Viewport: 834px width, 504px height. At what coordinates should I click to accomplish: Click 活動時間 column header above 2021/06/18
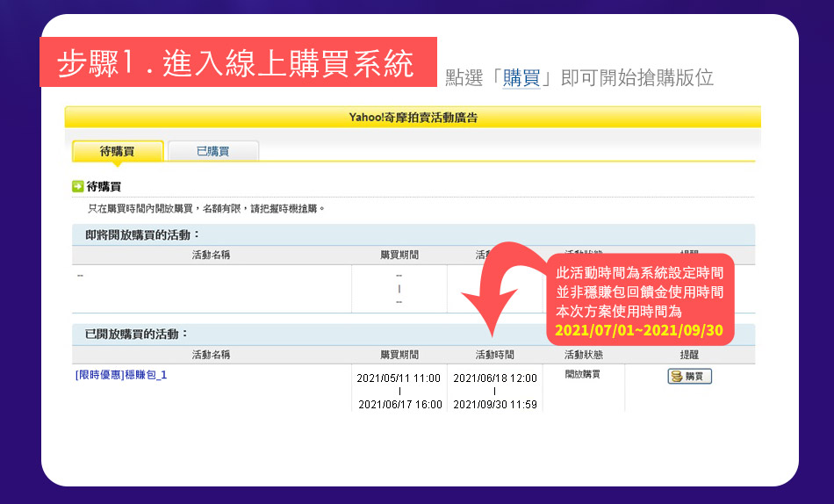tap(494, 355)
